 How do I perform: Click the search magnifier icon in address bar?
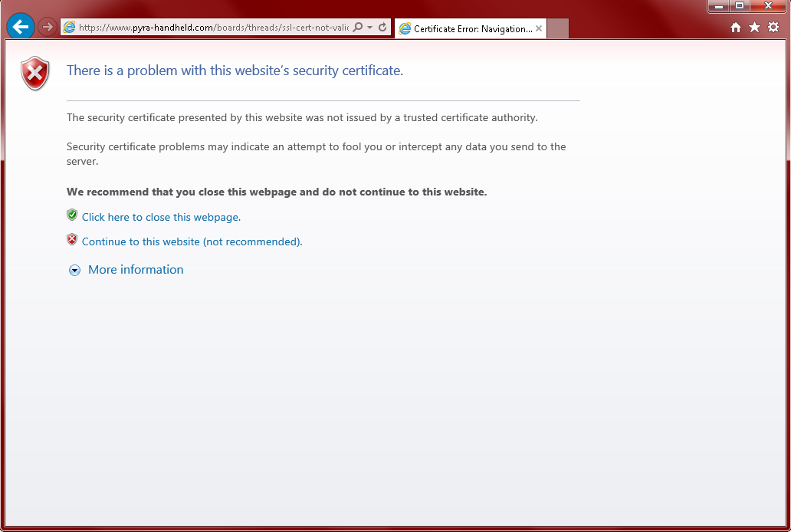[x=357, y=28]
